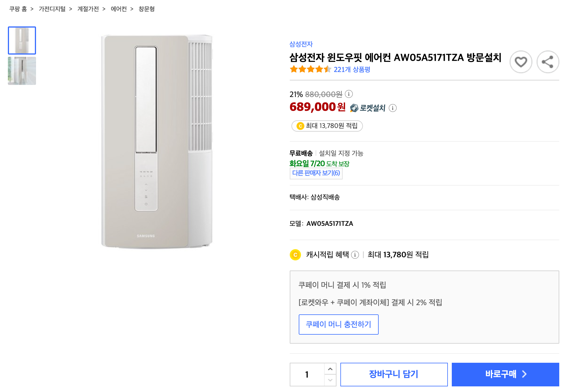Click info icon beside 로켓설치 badge
The width and height of the screenshot is (566, 392).
393,108
